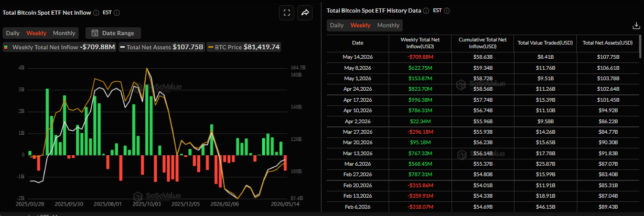The height and width of the screenshot is (216, 644).
Task: Click info icon beside Net Inflow chart title
Action: pyautogui.click(x=95, y=13)
